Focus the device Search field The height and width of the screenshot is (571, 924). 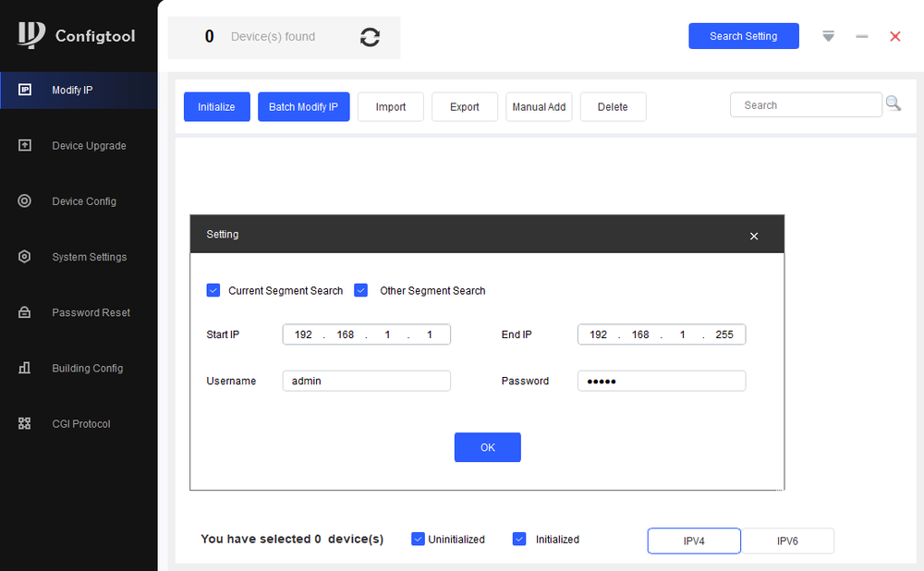click(x=806, y=105)
